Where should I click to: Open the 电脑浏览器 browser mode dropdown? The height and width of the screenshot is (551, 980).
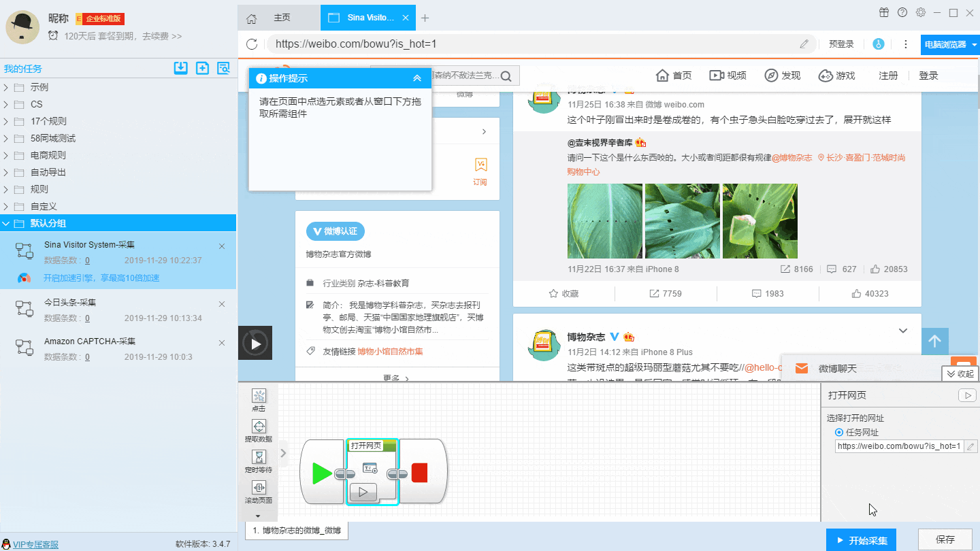[950, 44]
